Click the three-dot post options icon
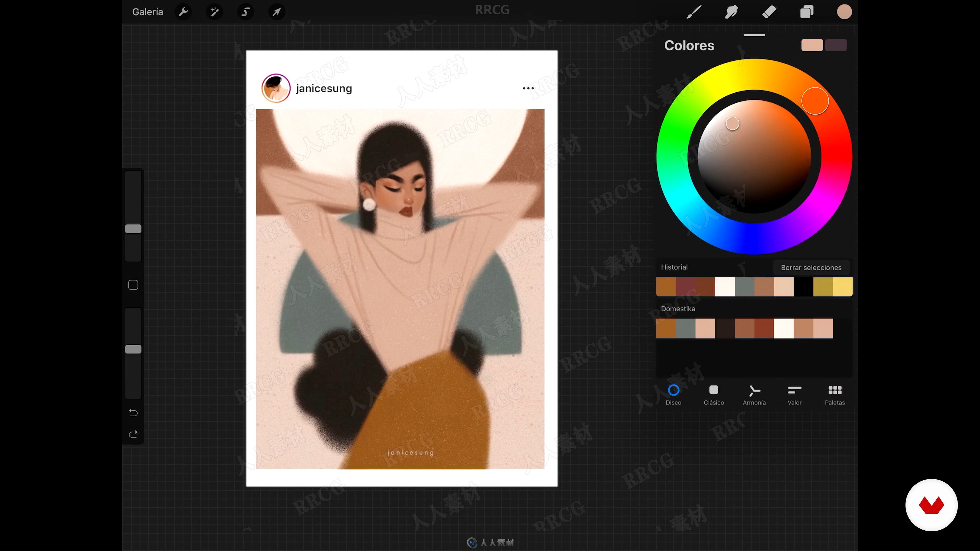 pyautogui.click(x=528, y=88)
